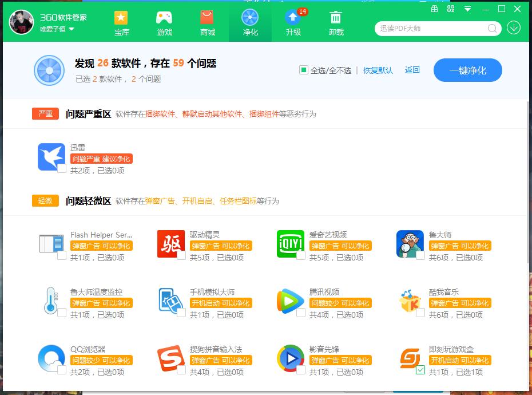Select the QQ浏览器 browser icon
This screenshot has height=395, width=532.
pos(51,358)
